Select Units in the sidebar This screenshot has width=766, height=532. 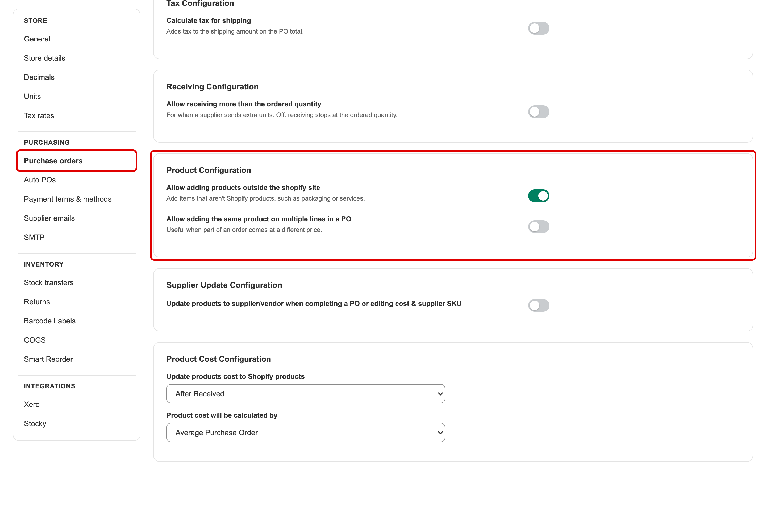[32, 96]
